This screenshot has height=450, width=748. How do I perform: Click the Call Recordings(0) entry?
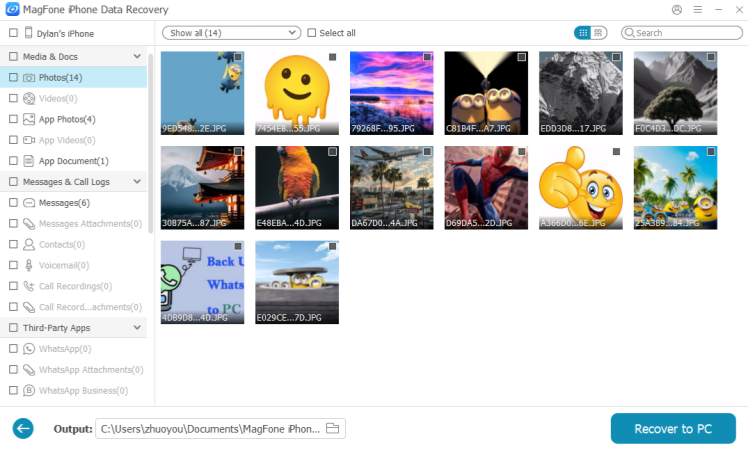pyautogui.click(x=75, y=286)
